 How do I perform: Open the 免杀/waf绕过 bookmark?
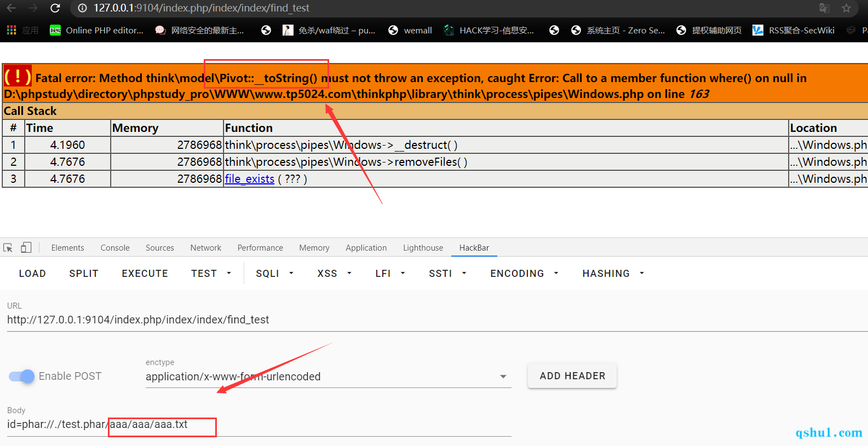click(329, 30)
